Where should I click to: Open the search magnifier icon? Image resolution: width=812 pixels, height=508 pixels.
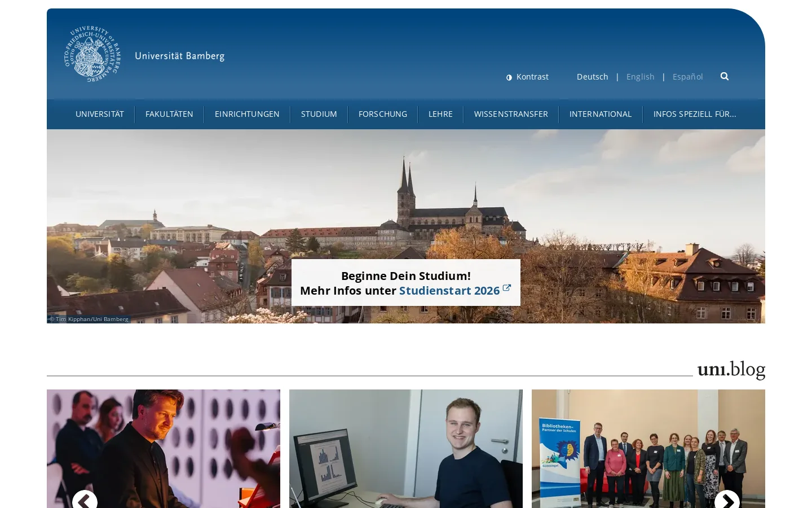click(x=725, y=76)
